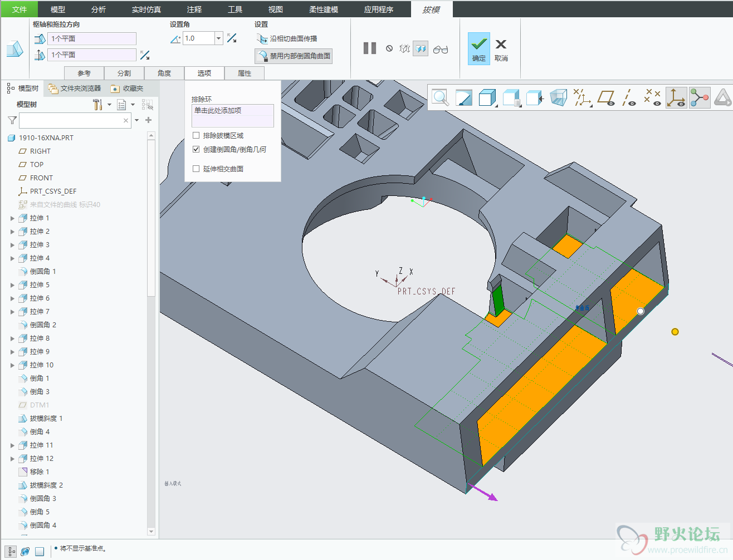Pause the draft feature tool

369,48
